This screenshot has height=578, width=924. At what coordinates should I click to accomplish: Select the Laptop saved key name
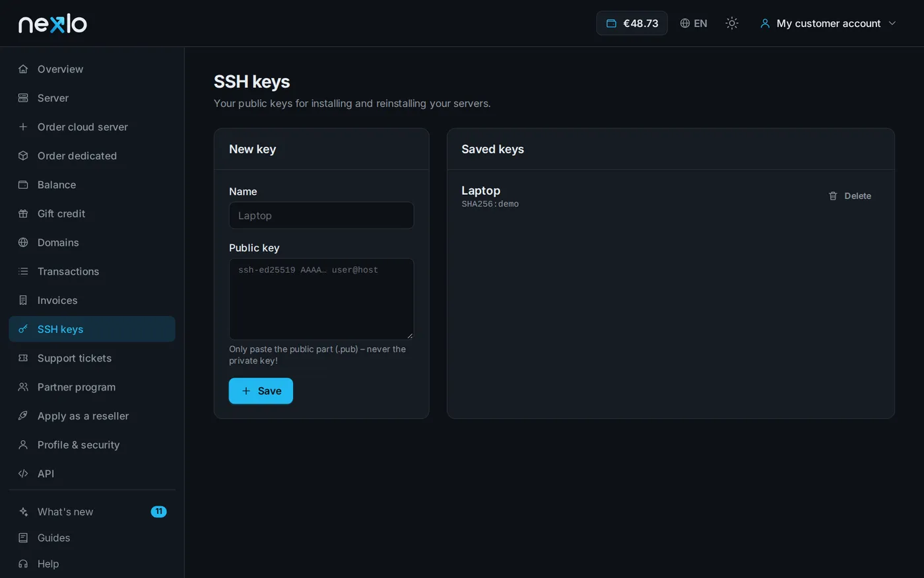point(480,190)
